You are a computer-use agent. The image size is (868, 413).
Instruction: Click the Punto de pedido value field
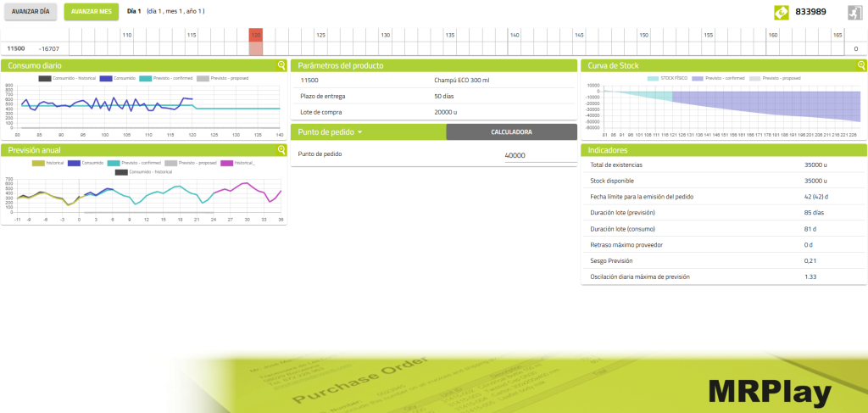click(537, 155)
